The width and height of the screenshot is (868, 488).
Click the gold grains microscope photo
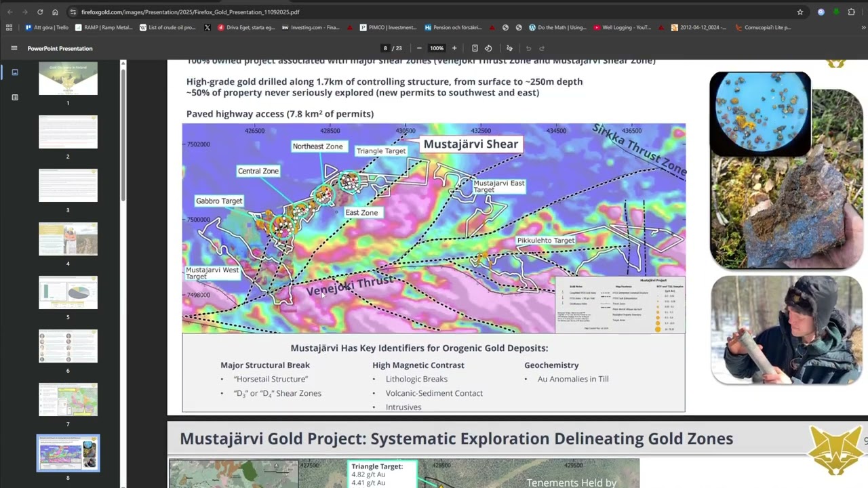point(759,114)
